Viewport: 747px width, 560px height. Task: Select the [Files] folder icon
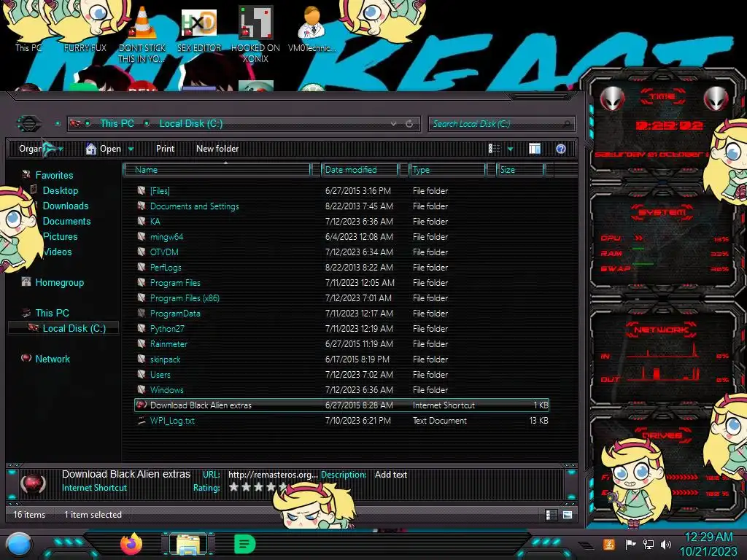tap(142, 190)
